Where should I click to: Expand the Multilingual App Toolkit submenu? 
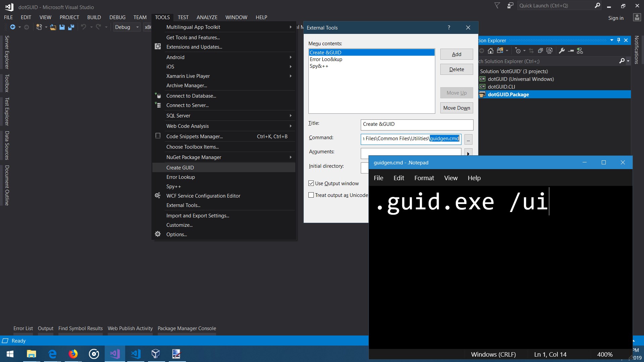tap(291, 27)
